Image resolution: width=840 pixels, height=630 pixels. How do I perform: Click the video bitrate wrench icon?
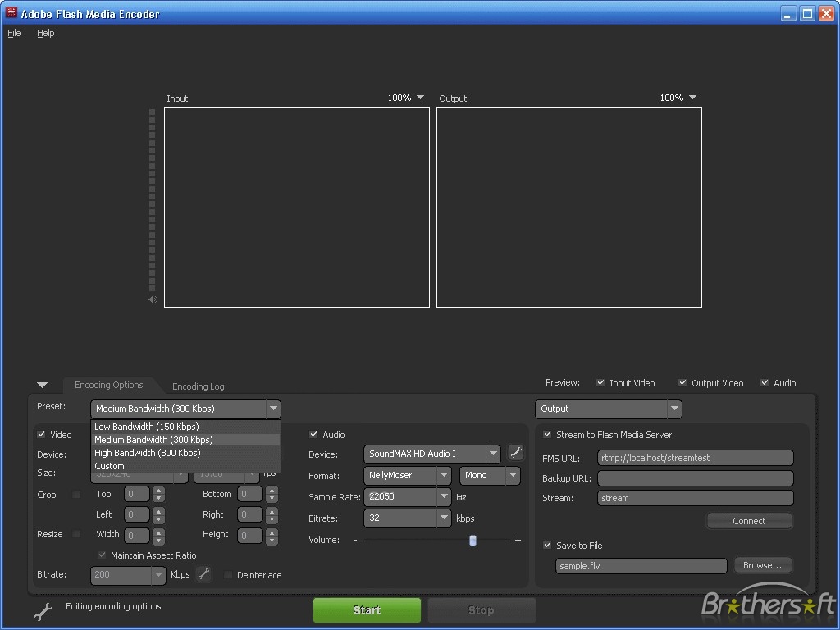tap(203, 573)
